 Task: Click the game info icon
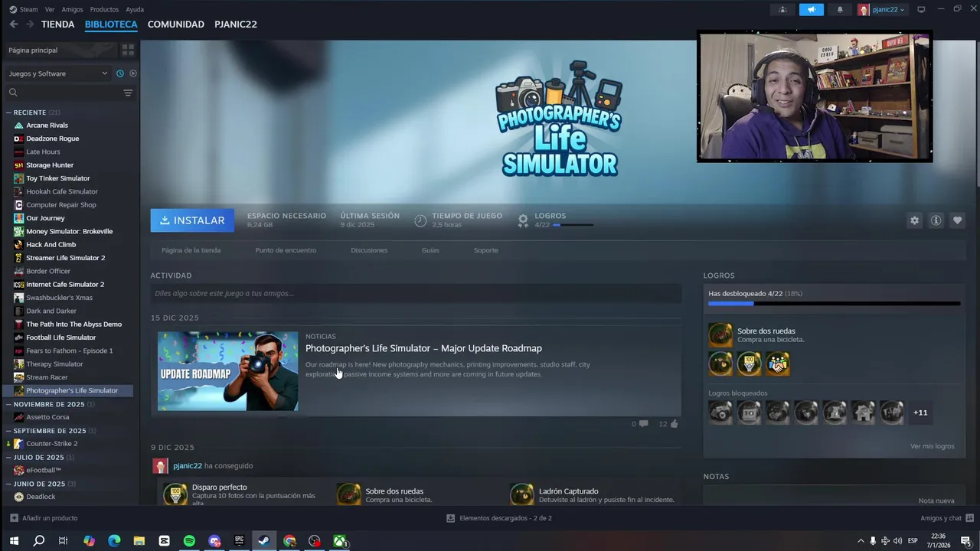936,220
